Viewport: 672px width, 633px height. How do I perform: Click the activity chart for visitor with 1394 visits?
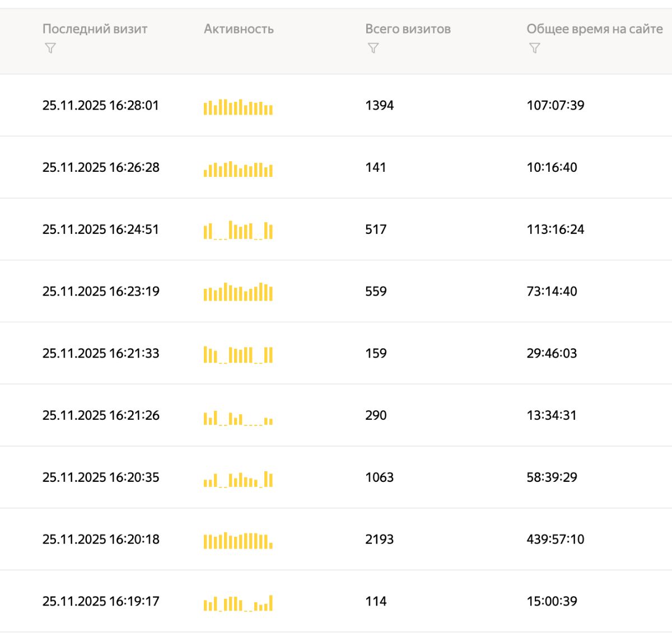238,106
